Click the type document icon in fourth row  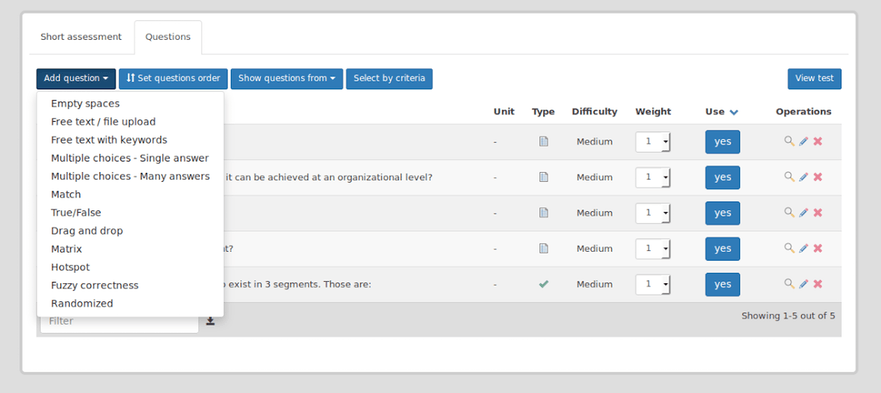pyautogui.click(x=543, y=249)
